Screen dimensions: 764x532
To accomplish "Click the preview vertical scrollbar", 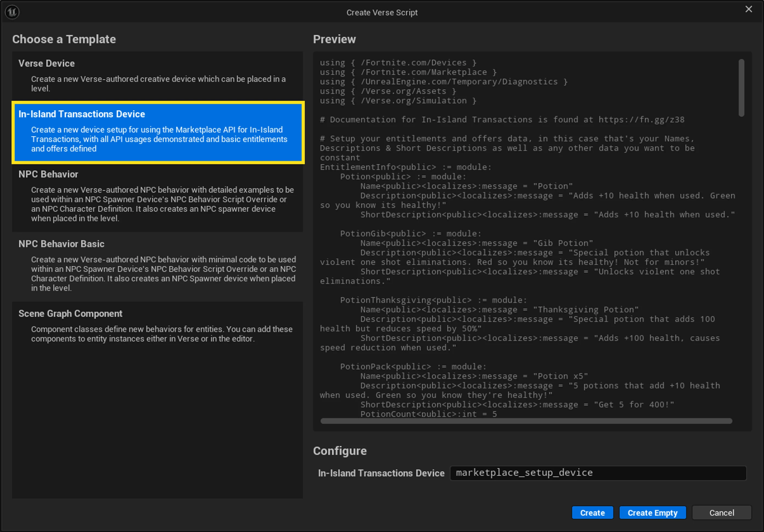I will tap(741, 88).
